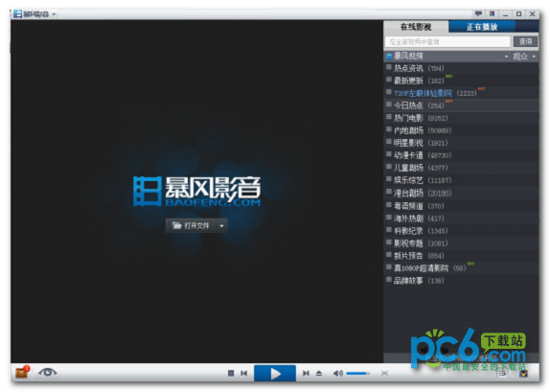The image size is (550, 392).
Task: Click the 打开文件 open file button
Action: point(191,225)
